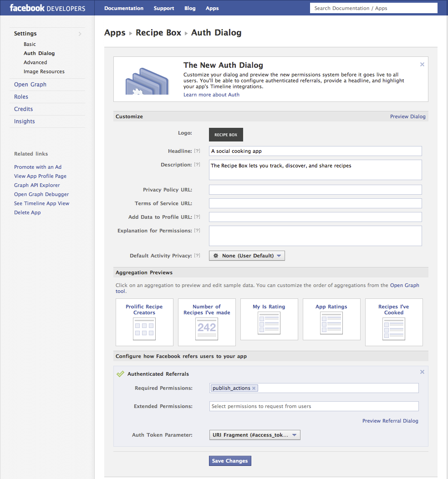Open View App Profile Page link
Image resolution: width=448 pixels, height=479 pixels.
pyautogui.click(x=40, y=176)
